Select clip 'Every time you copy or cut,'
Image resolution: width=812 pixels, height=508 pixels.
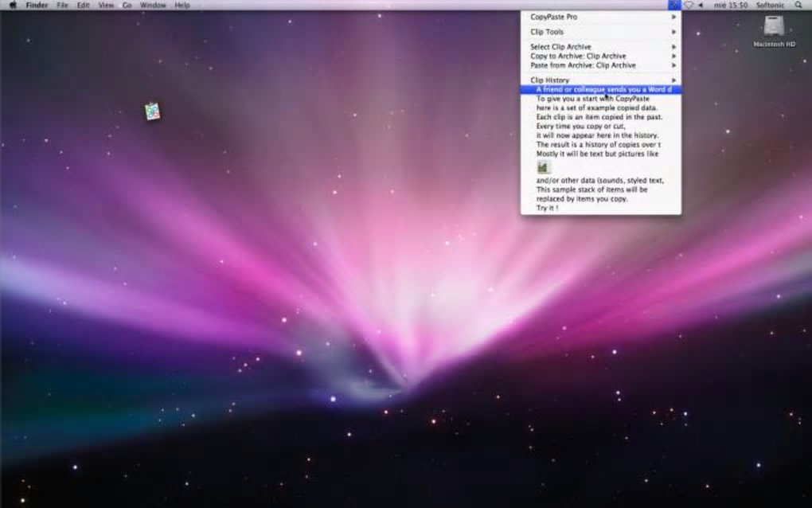coord(601,127)
